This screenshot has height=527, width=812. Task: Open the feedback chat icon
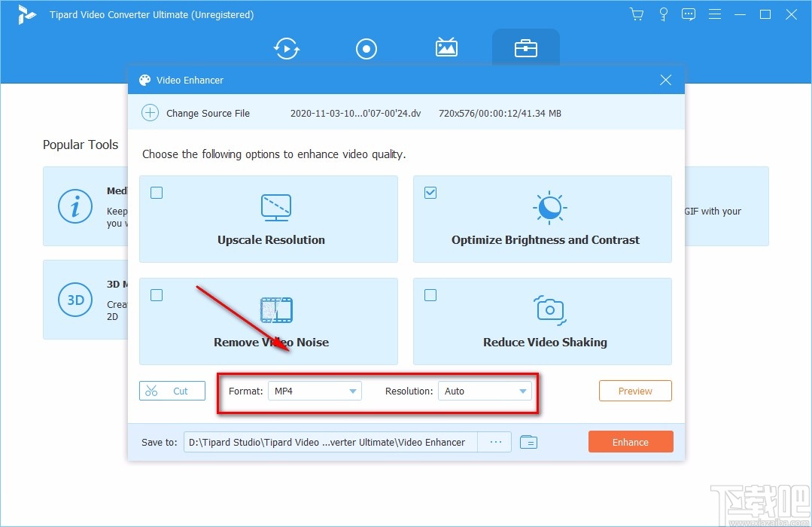(x=689, y=14)
